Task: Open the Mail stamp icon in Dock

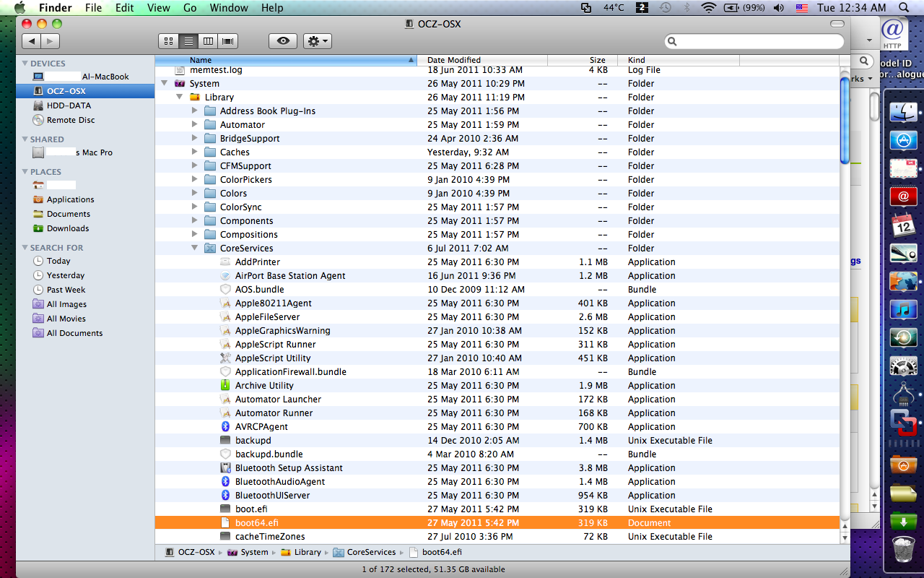Action: coord(903,168)
